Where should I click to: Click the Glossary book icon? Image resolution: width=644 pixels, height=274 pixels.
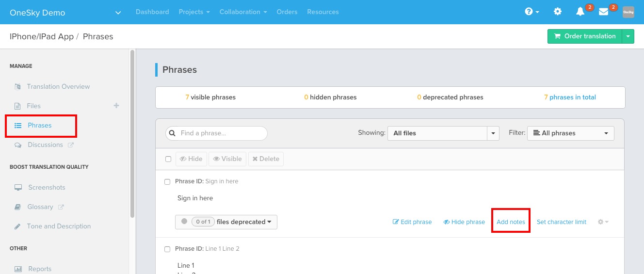tap(18, 207)
